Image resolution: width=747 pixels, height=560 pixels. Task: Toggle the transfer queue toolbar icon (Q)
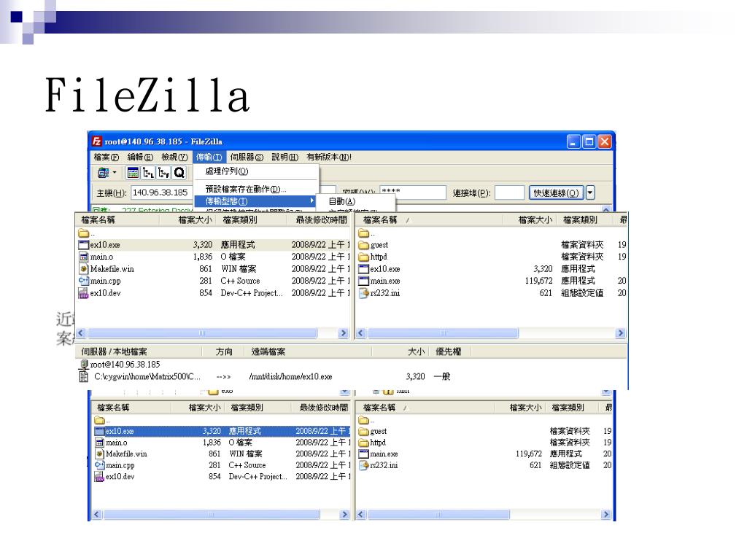click(x=179, y=172)
